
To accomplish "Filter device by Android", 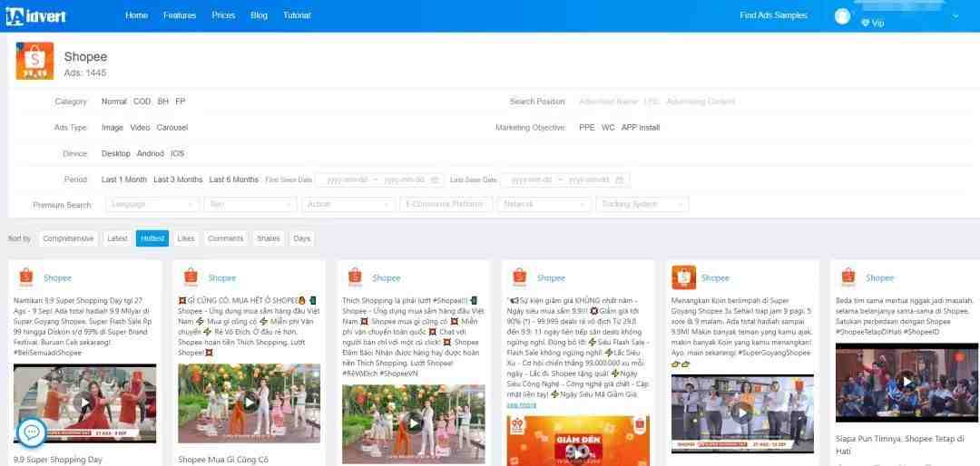I will [x=150, y=153].
